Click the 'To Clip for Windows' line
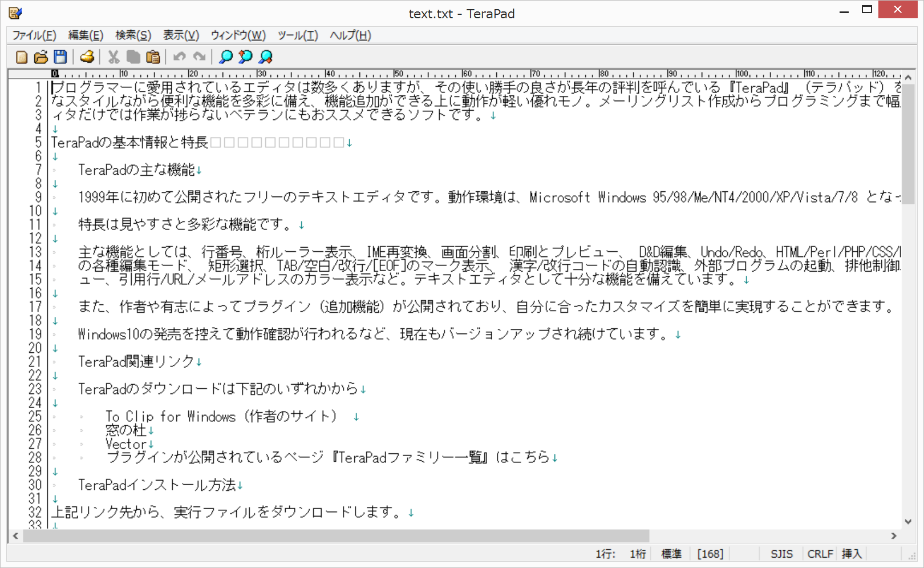Viewport: 924px width, 568px height. point(222,416)
